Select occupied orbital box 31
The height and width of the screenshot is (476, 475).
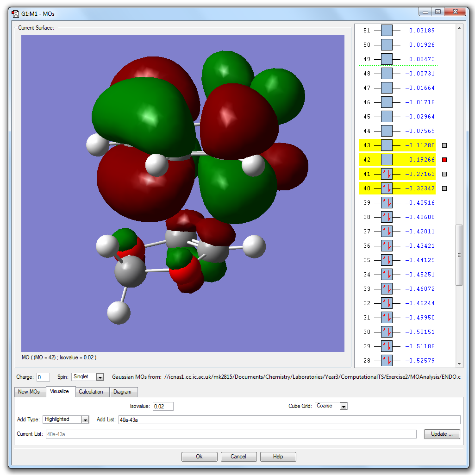(x=387, y=318)
